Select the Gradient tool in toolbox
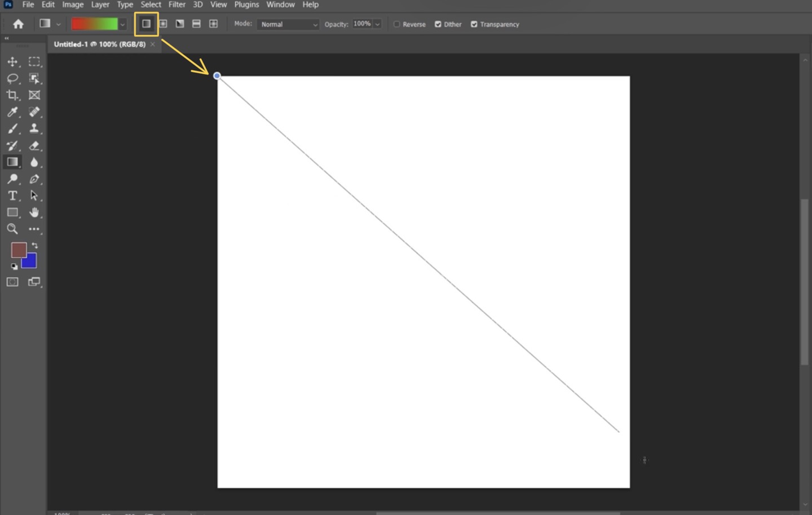The width and height of the screenshot is (812, 515). [x=12, y=162]
